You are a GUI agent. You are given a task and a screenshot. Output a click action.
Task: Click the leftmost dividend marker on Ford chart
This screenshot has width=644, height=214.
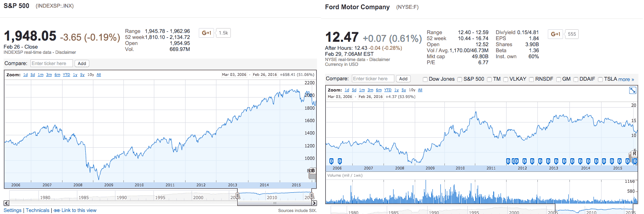coord(331,161)
